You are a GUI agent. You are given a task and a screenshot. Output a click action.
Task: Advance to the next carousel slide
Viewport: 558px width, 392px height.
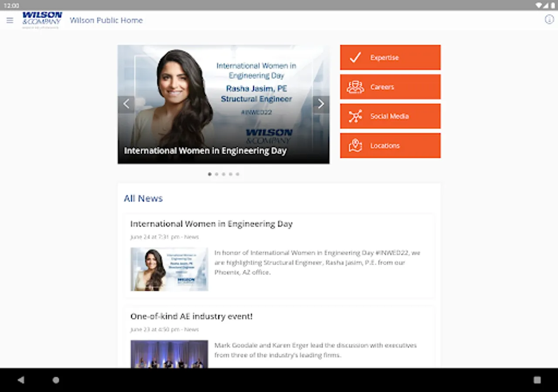(321, 104)
